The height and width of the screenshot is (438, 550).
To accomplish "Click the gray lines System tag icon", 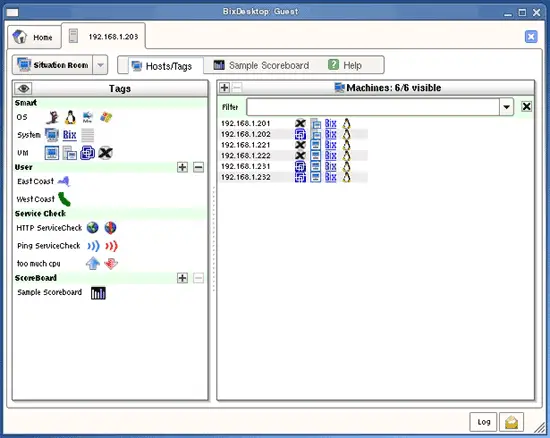I will 87,135.
